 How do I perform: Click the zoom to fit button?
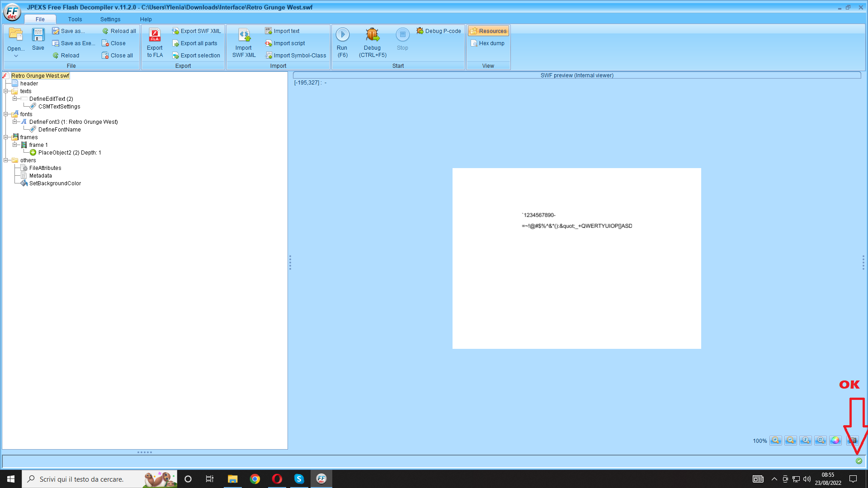[821, 441]
